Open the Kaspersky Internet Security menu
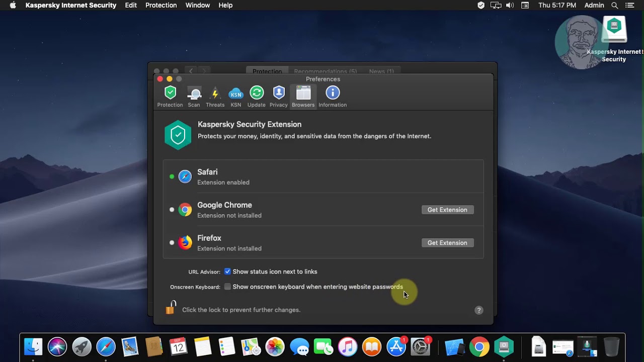Viewport: 644px width, 362px height. pos(71,5)
